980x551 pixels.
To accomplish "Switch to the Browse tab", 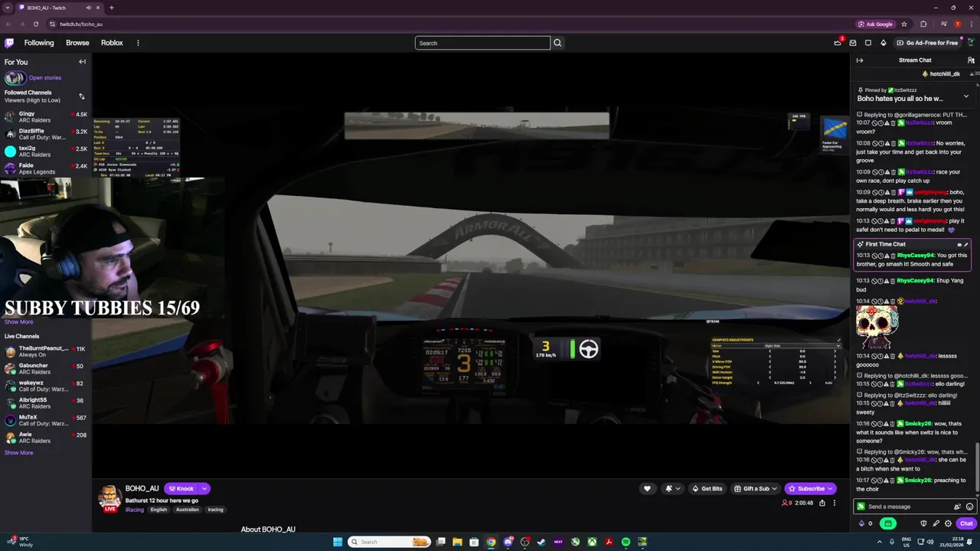I will coord(77,43).
